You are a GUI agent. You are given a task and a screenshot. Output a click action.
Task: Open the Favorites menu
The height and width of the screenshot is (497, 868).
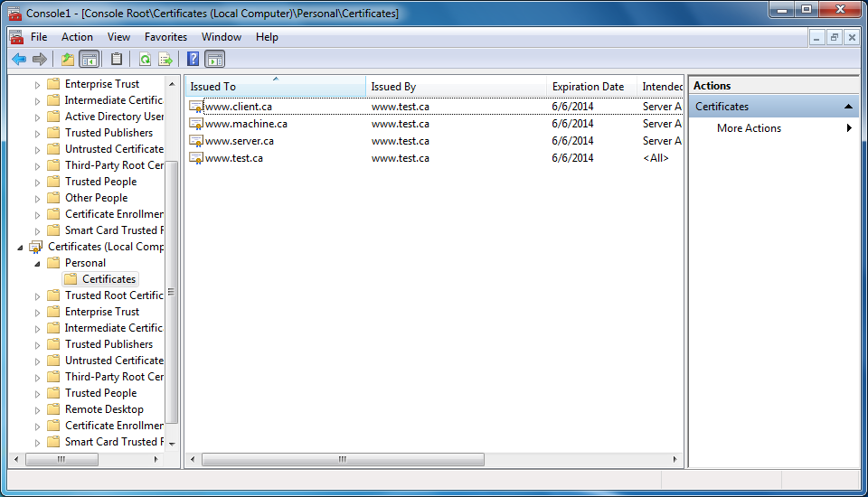tap(165, 37)
